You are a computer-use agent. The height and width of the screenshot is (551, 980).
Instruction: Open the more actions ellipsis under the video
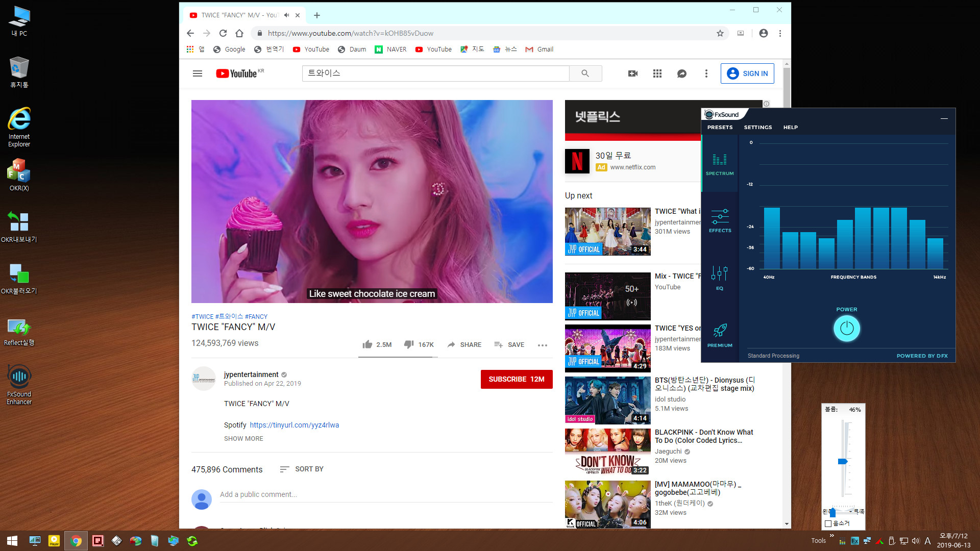[543, 345]
